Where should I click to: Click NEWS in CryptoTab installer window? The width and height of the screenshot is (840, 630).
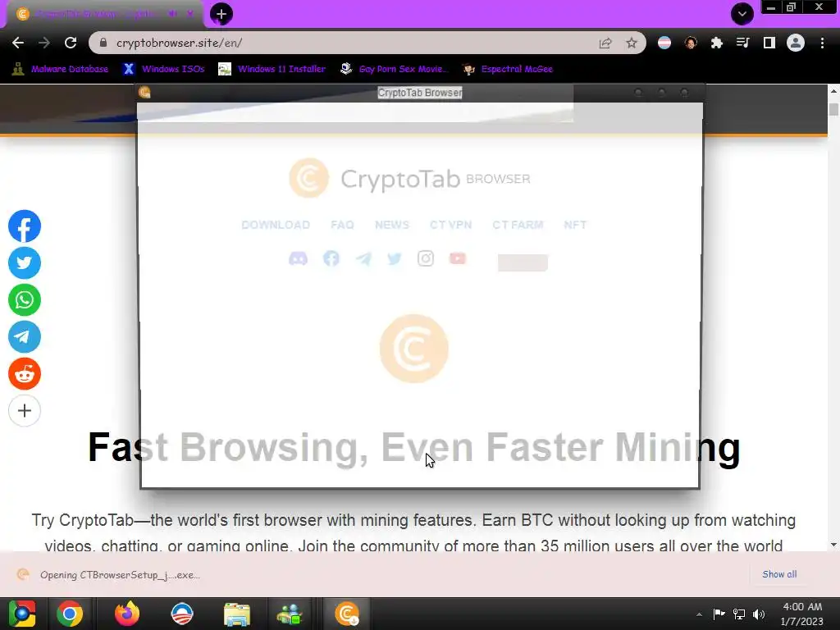[392, 225]
